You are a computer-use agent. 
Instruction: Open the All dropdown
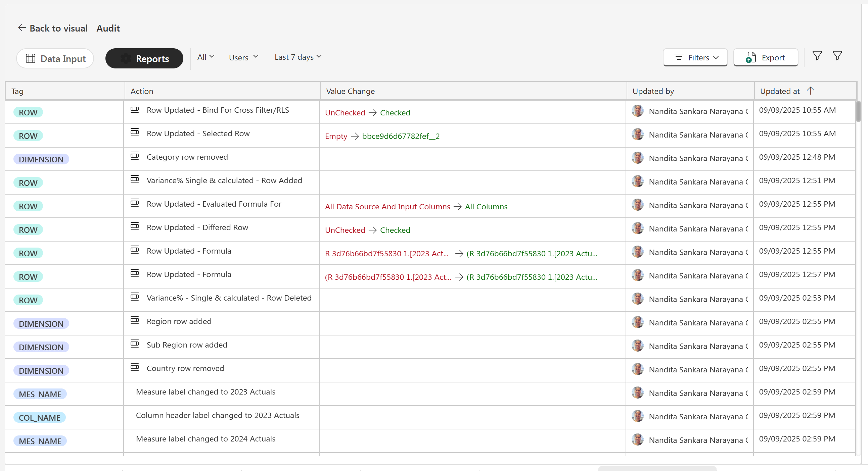click(x=206, y=57)
